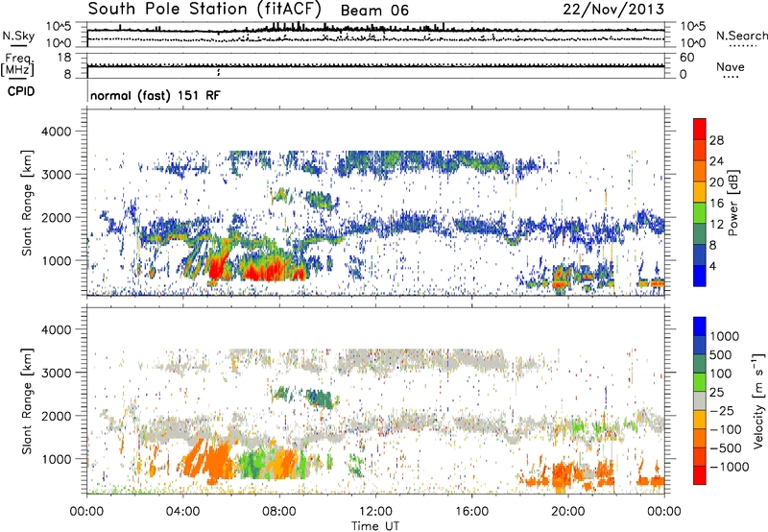
Task: Click the title 'South Pole Station (fitACF)'
Action: (x=204, y=9)
